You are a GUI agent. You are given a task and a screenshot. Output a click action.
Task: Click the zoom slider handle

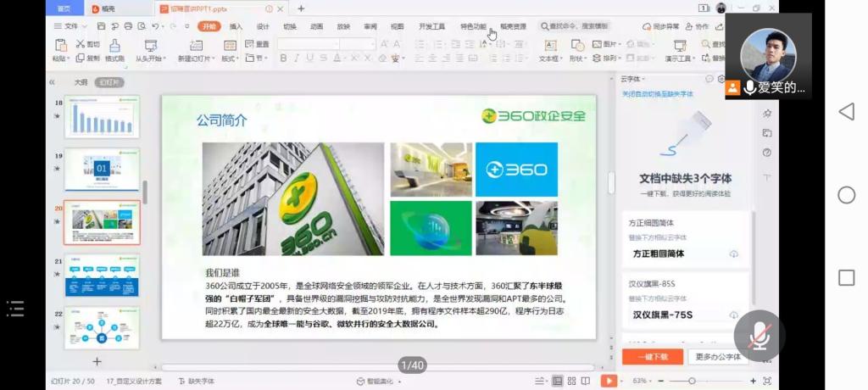tap(692, 382)
